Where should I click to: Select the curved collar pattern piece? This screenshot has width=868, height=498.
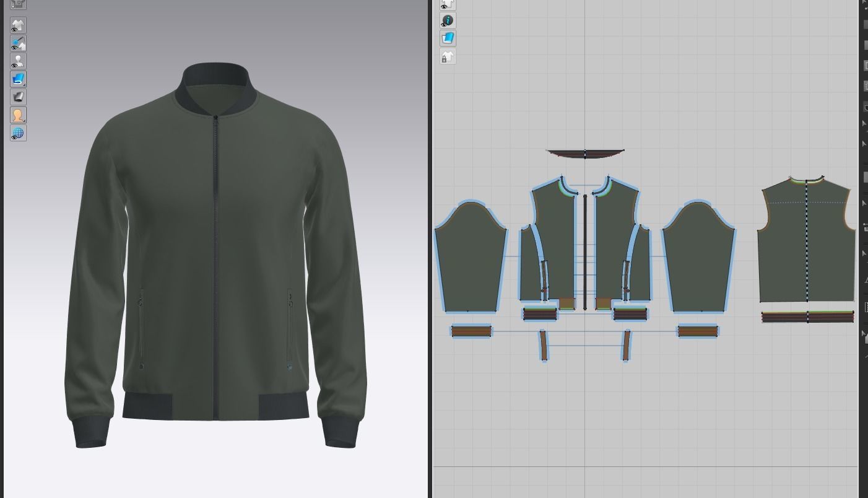(585, 153)
